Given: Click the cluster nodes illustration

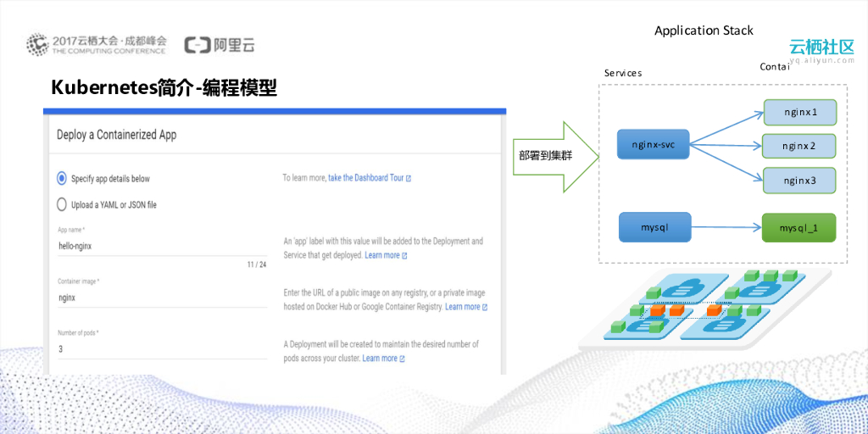Looking at the screenshot, I should pos(706,310).
